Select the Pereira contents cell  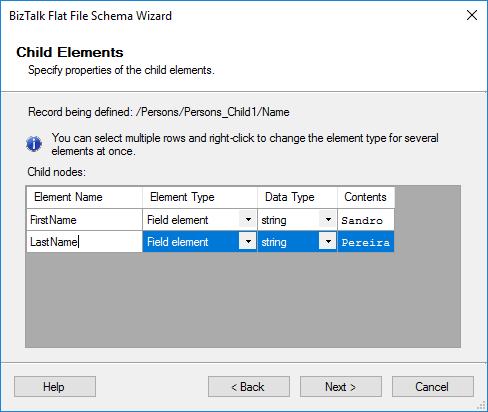(x=366, y=242)
